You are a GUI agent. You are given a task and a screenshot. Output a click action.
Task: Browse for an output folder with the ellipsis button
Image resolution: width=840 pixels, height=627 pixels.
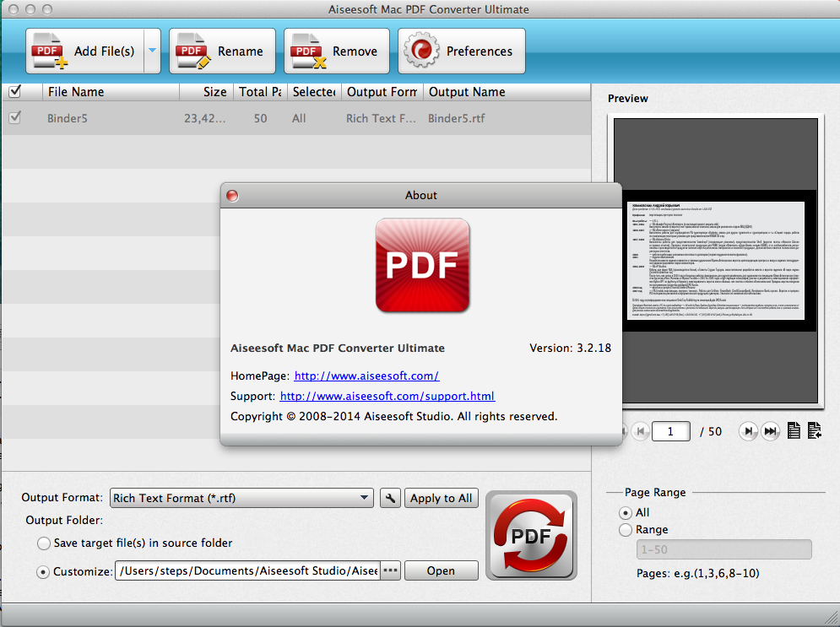tap(391, 570)
